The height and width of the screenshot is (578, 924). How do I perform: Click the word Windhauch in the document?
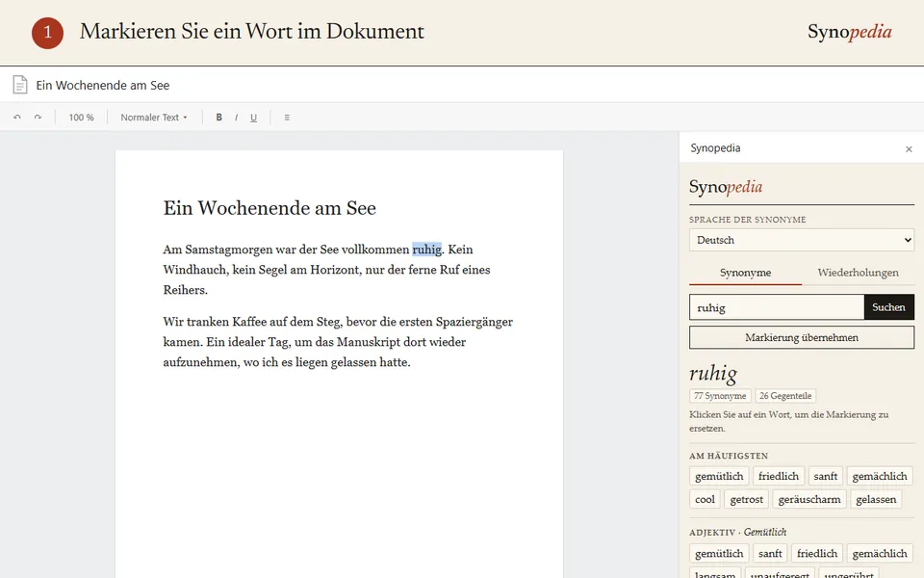(194, 270)
